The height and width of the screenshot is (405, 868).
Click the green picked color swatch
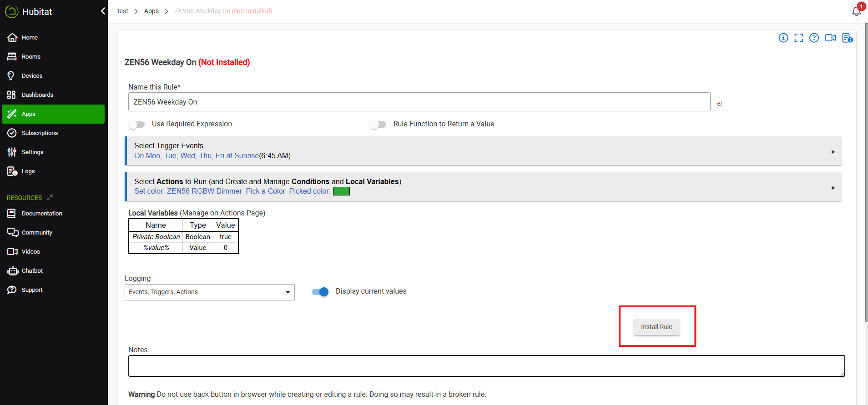[x=341, y=191]
